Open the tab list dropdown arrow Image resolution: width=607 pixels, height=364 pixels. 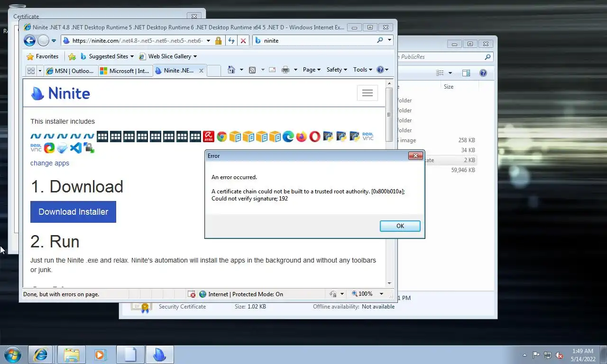[40, 71]
